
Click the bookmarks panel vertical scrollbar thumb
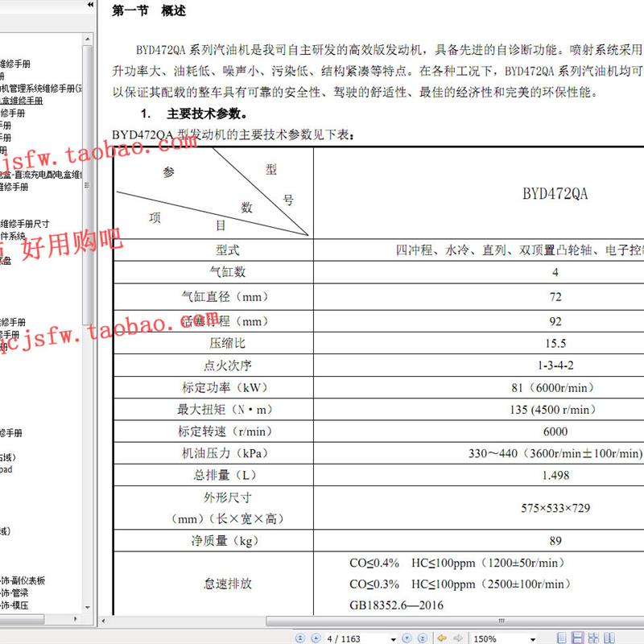pyautogui.click(x=87, y=185)
